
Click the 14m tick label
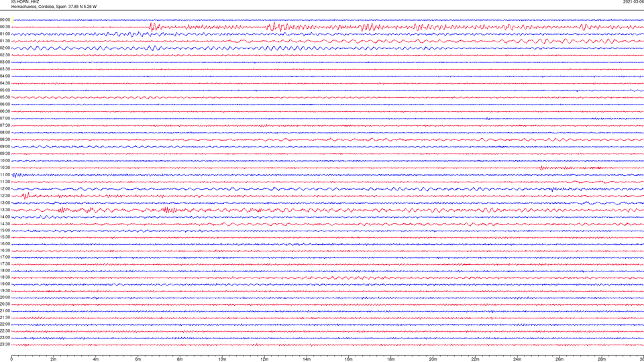(x=307, y=359)
